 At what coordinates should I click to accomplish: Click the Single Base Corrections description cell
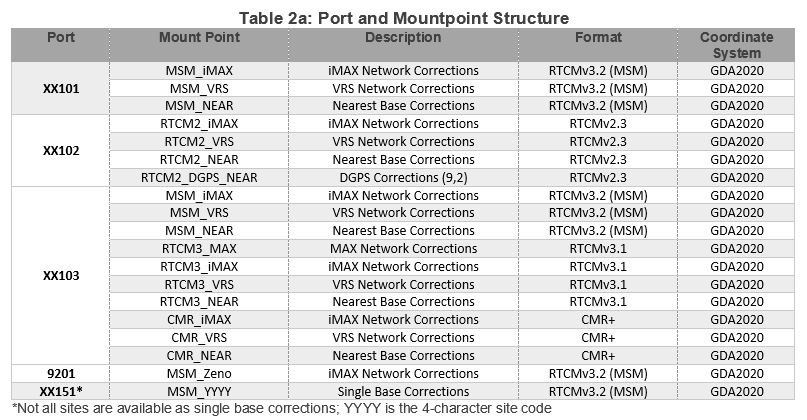click(x=401, y=391)
